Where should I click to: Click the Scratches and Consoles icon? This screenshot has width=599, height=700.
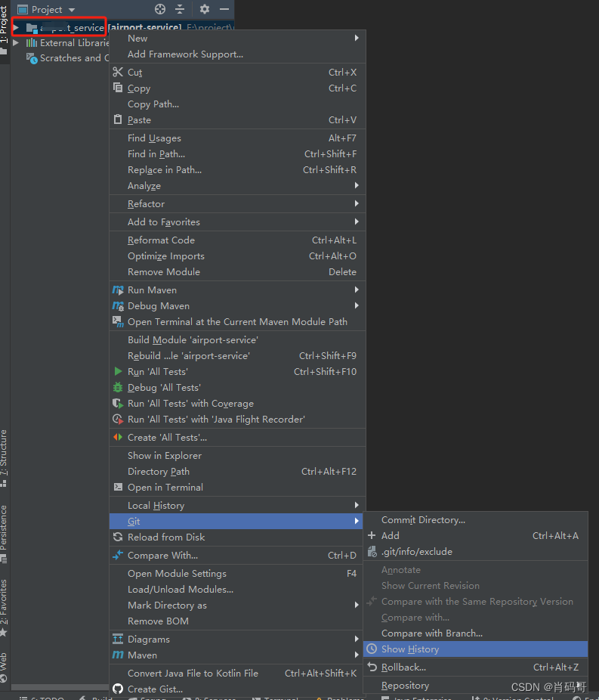coord(32,58)
